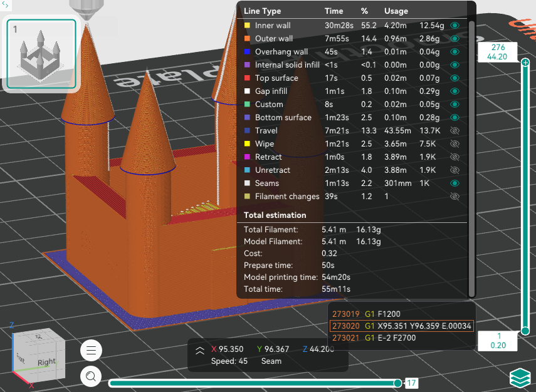Click Top surface red color swatch
536x392 pixels.
point(247,78)
